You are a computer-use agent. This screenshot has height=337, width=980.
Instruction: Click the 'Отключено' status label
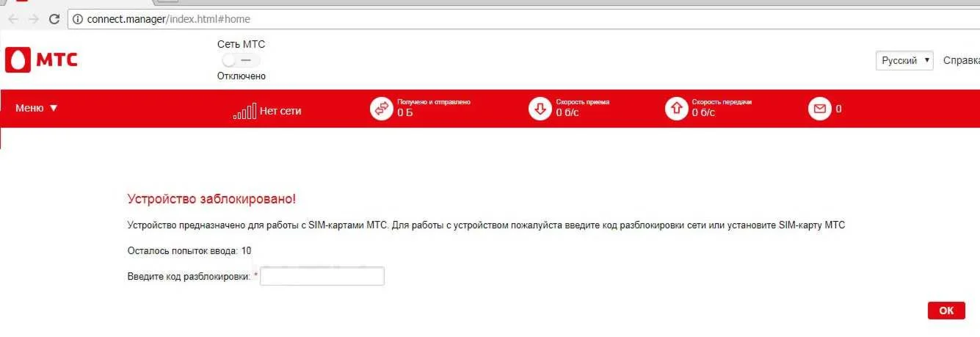[242, 76]
